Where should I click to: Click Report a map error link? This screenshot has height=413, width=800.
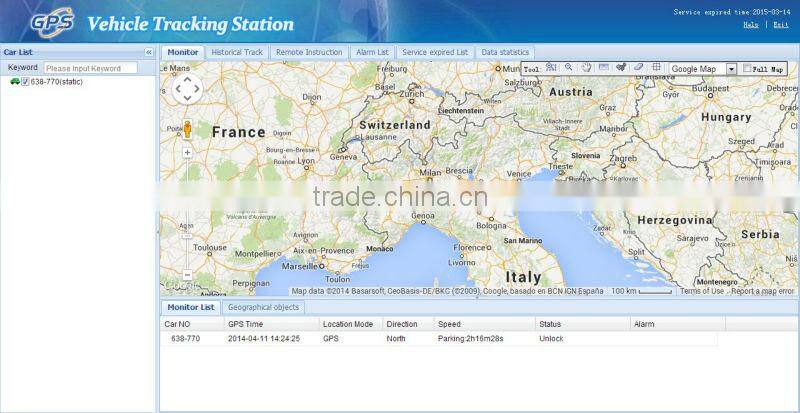[762, 291]
